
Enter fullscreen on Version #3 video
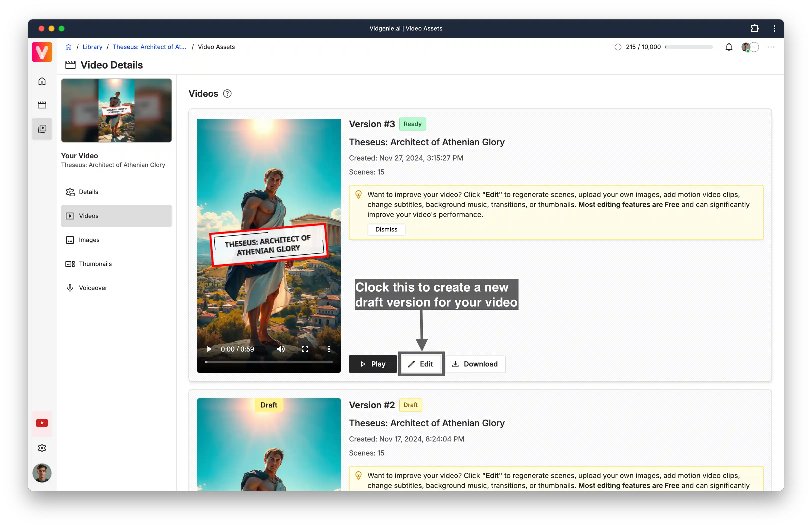[305, 349]
